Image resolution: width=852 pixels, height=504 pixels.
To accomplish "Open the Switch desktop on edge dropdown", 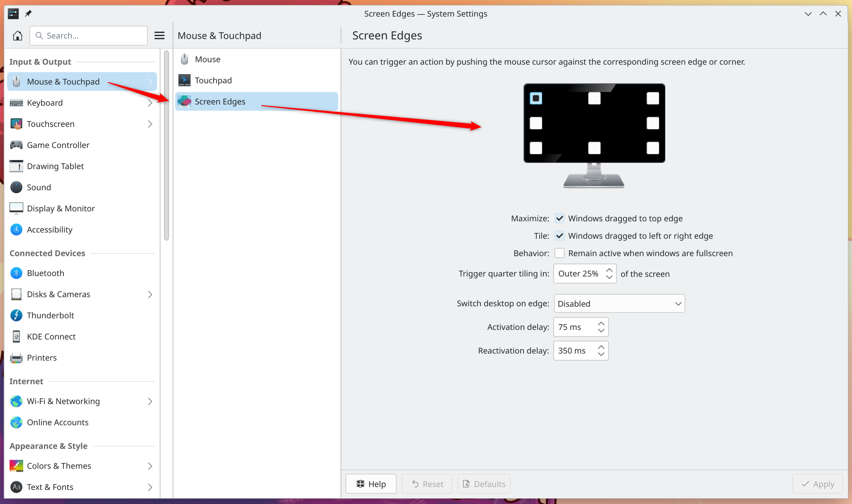I will (x=618, y=303).
